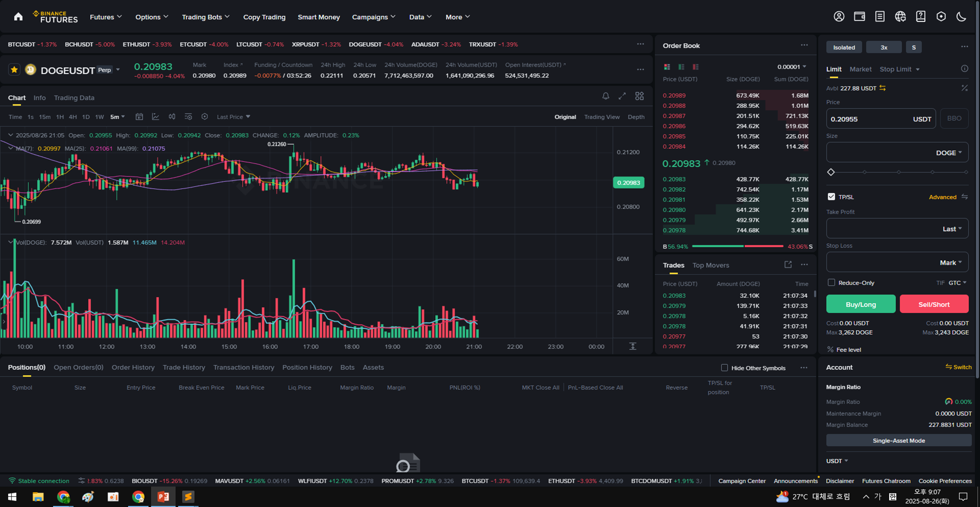Enable the Reduce-Only checkbox
The width and height of the screenshot is (980, 507).
pos(831,282)
